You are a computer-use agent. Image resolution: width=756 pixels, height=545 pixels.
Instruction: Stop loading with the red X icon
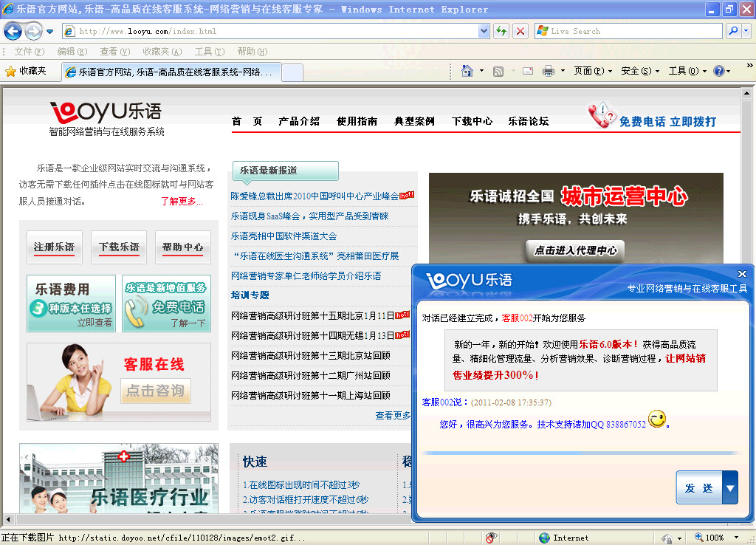click(x=520, y=31)
